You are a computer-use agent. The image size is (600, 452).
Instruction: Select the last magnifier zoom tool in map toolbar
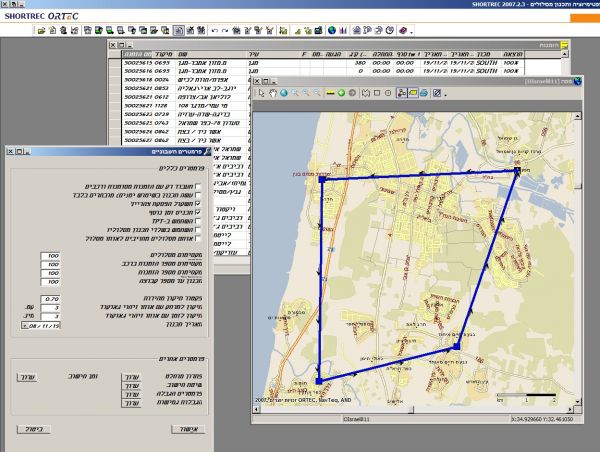tap(317, 93)
